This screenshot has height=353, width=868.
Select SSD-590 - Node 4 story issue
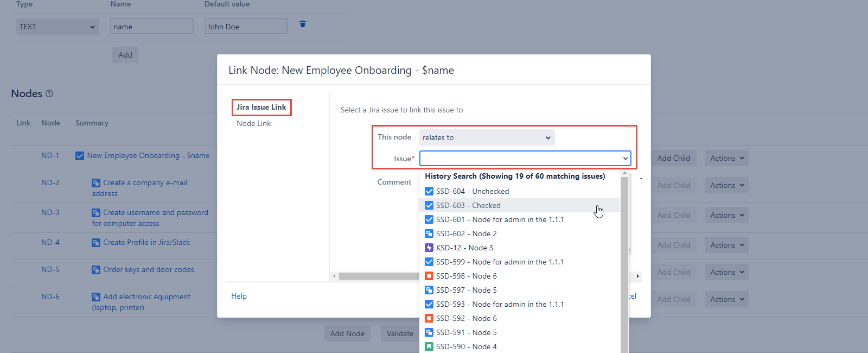(x=466, y=346)
